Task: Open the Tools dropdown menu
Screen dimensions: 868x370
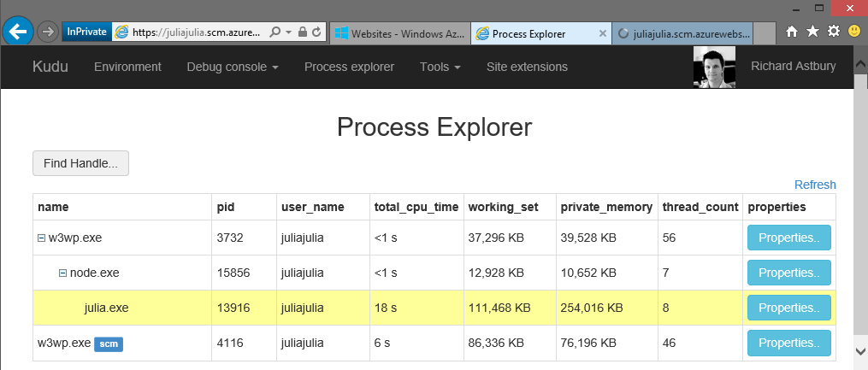Action: [x=440, y=67]
